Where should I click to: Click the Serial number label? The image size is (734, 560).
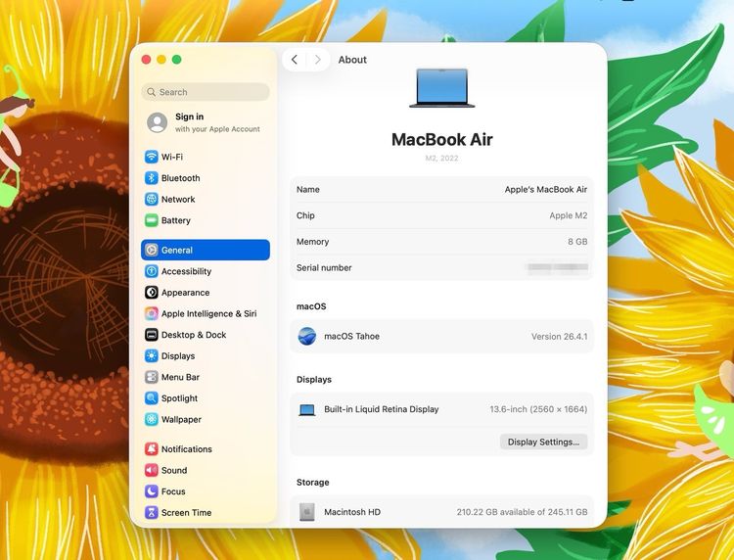[x=324, y=268]
